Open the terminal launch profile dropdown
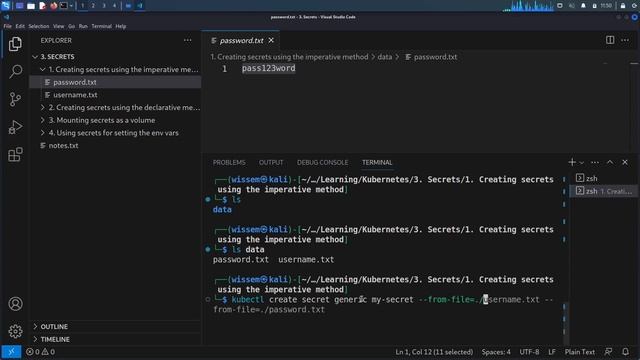This screenshot has width=640, height=360. (582, 162)
